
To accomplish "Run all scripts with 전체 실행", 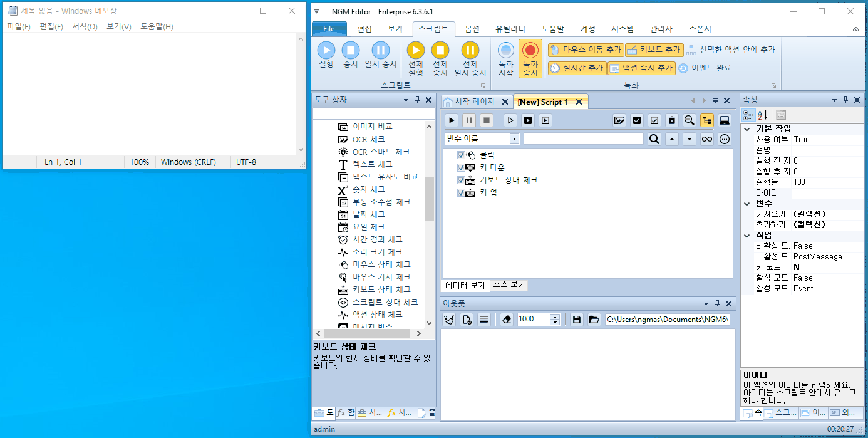I will coord(416,59).
